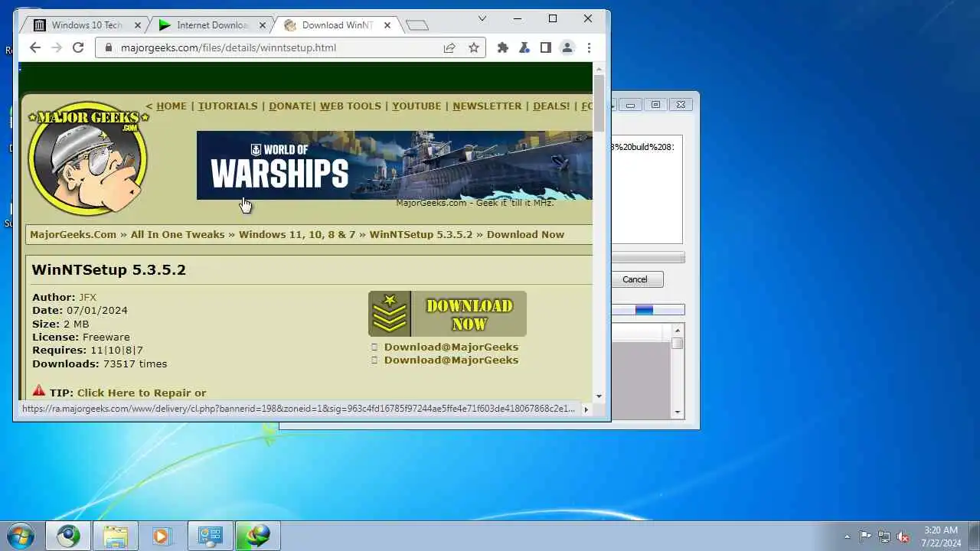Close the Windows 10 Tech tab
Screen dimensions: 980x551
click(138, 25)
